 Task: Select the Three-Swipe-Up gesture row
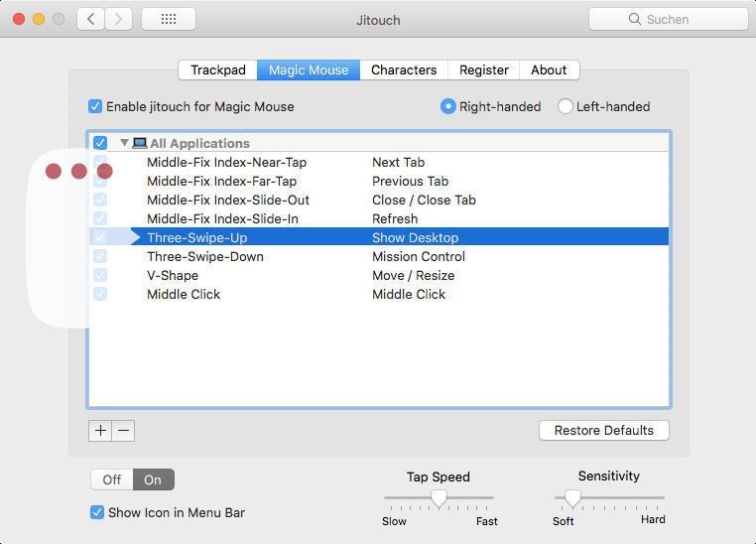click(379, 237)
